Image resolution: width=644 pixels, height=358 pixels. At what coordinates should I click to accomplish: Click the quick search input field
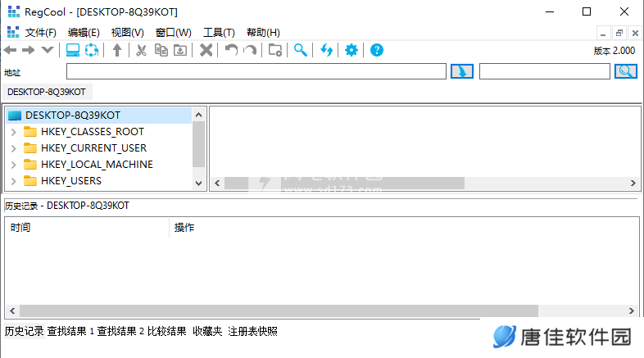[545, 71]
